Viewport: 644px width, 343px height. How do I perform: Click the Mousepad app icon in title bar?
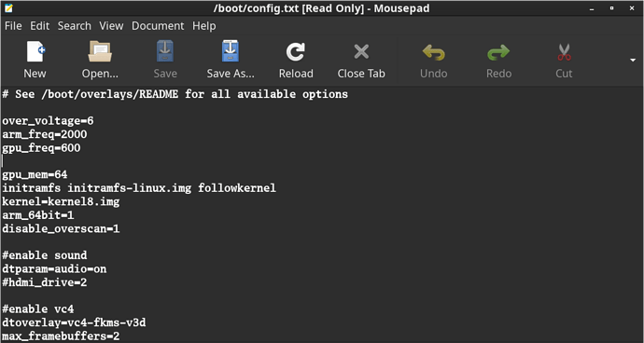pos(8,7)
